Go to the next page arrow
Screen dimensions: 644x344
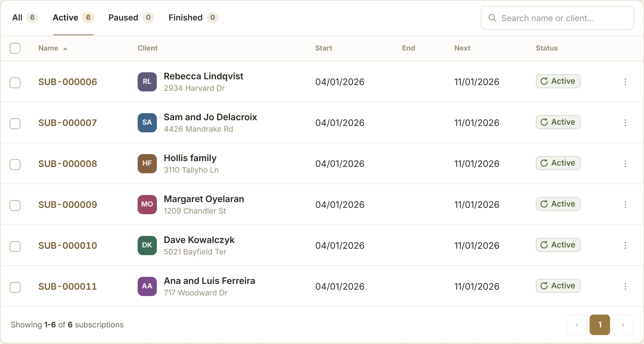click(x=623, y=325)
